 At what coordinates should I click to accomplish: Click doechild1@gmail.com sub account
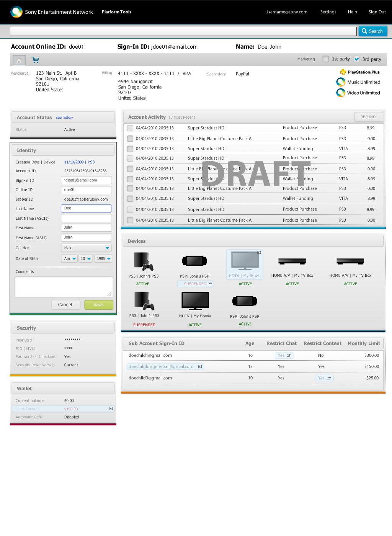[150, 356]
